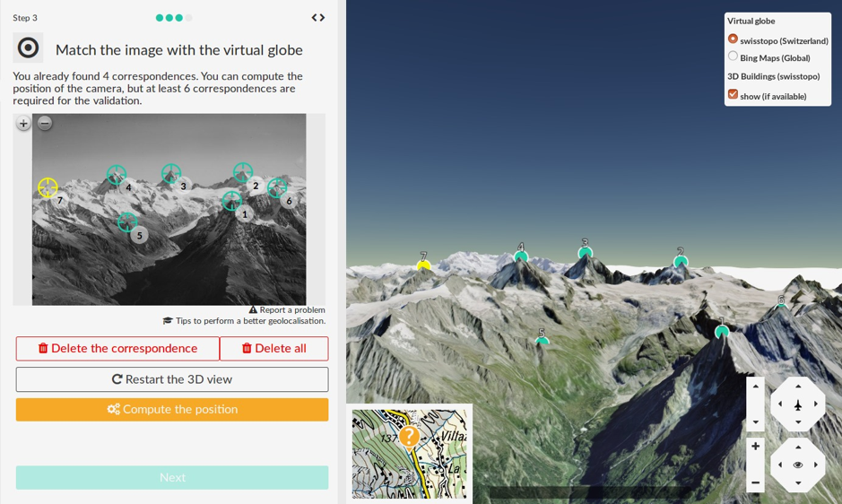Zoom in the virtual globe with plus
Screen dimensions: 842x504
[x=756, y=447]
